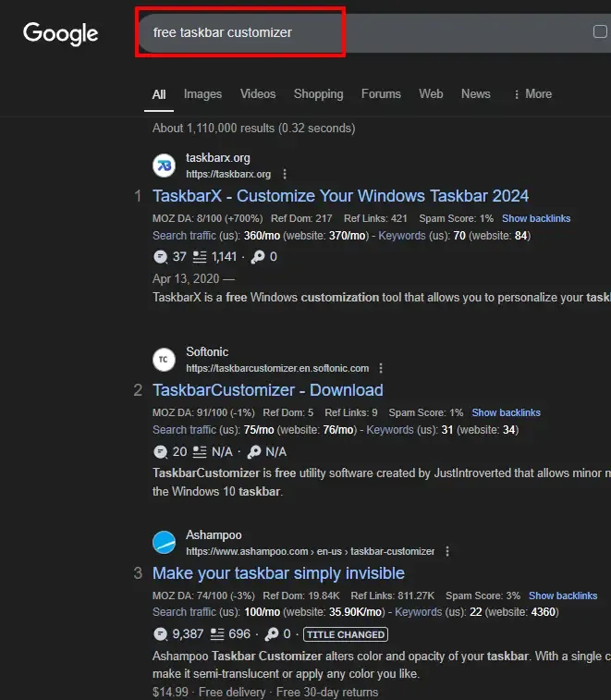Click the word-count icon in Softonic row
The image size is (611, 700).
(x=200, y=452)
